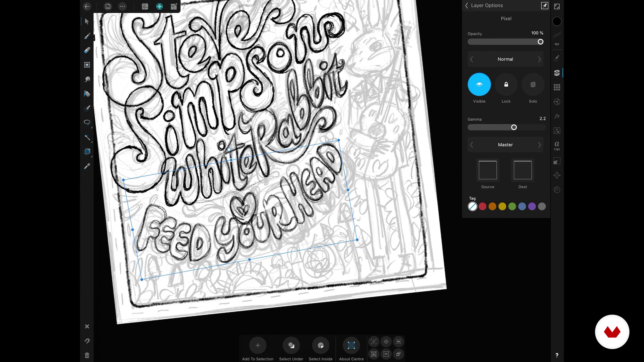Open the Navigator compass studio
This screenshot has height=362, width=644.
click(x=557, y=175)
